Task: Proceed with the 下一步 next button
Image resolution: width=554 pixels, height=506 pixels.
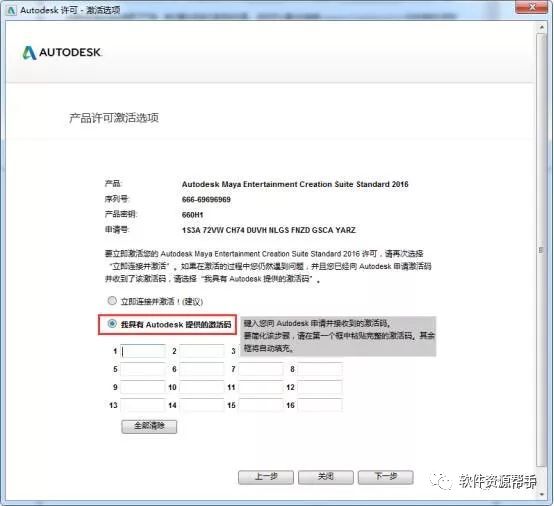Action: pyautogui.click(x=385, y=477)
